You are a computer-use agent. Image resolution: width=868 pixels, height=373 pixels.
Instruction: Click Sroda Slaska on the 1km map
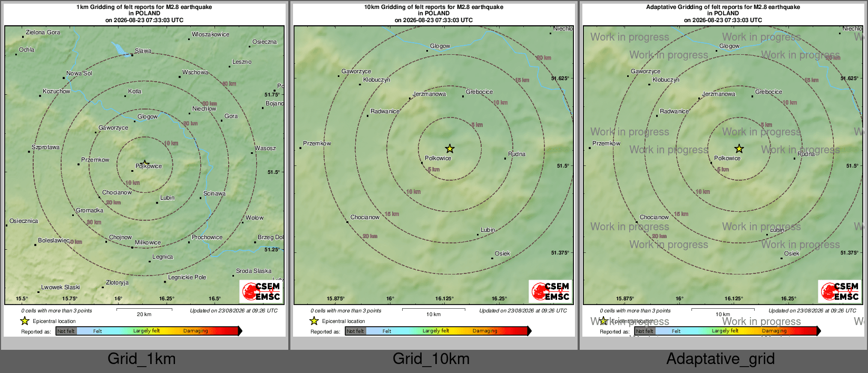click(253, 271)
